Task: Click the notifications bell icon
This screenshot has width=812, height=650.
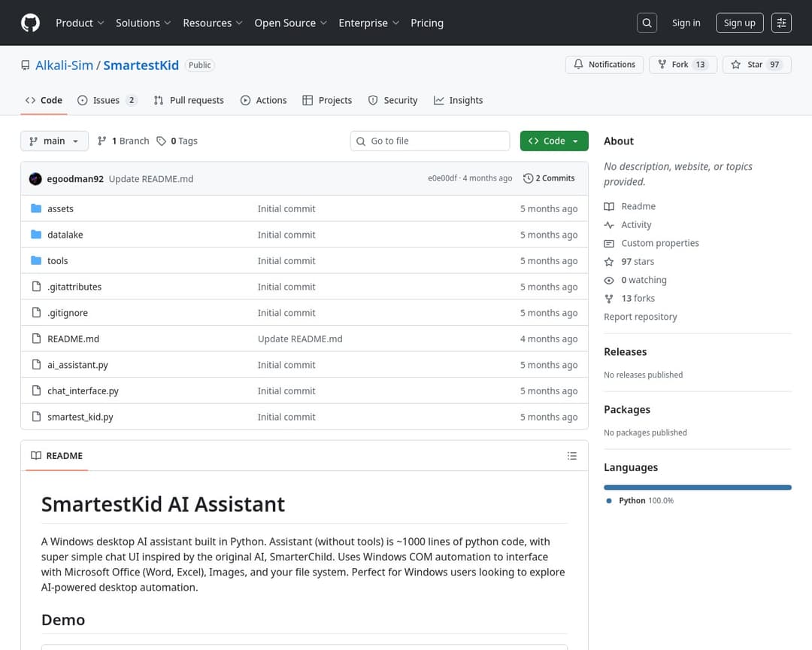Action: coord(578,65)
